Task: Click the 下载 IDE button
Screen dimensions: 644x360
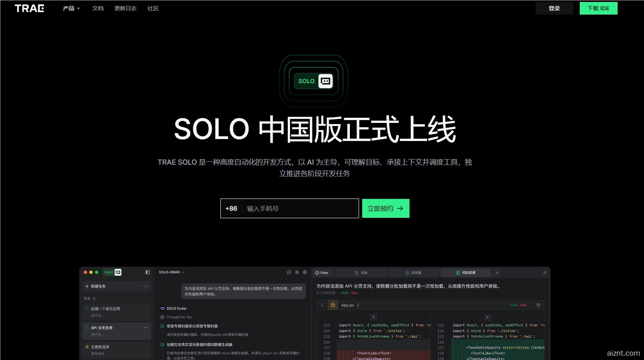Action: point(598,8)
